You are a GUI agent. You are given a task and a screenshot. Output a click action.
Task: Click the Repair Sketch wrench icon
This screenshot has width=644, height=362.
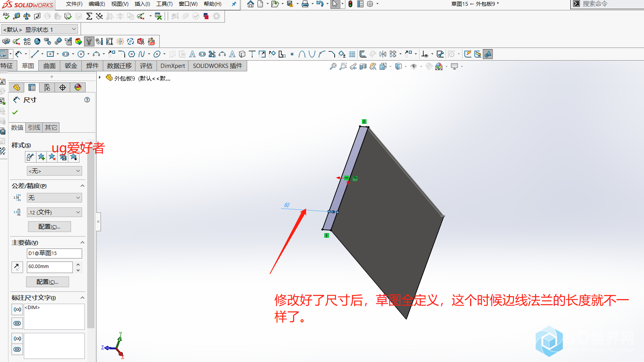click(440, 54)
